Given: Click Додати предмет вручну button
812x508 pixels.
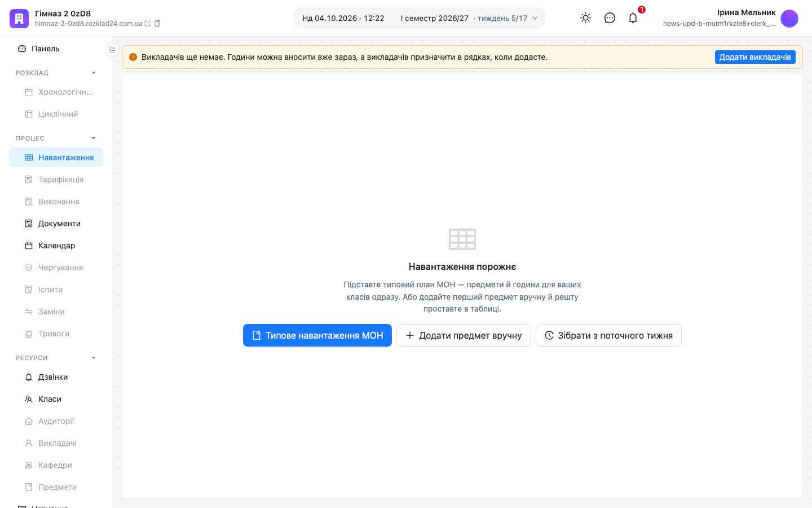Looking at the screenshot, I should click(464, 335).
